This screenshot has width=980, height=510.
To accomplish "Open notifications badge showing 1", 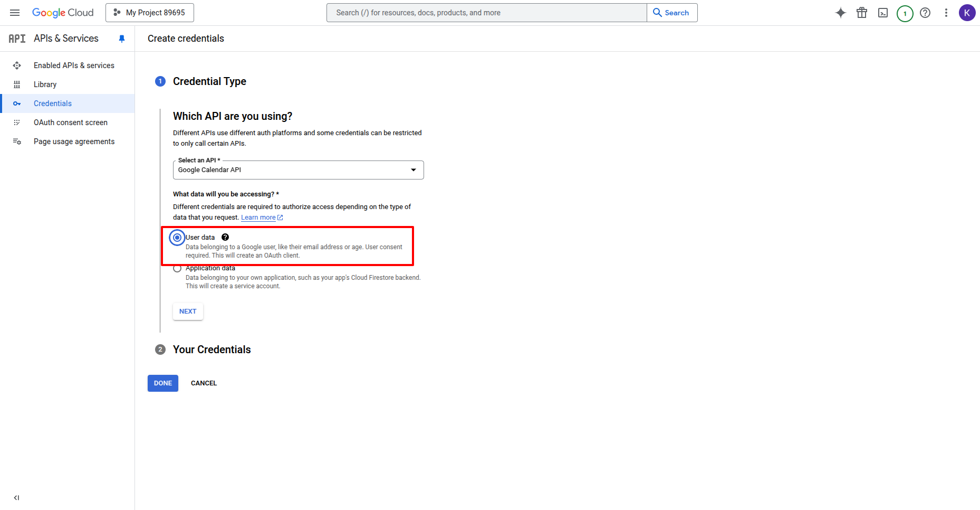I will (905, 13).
